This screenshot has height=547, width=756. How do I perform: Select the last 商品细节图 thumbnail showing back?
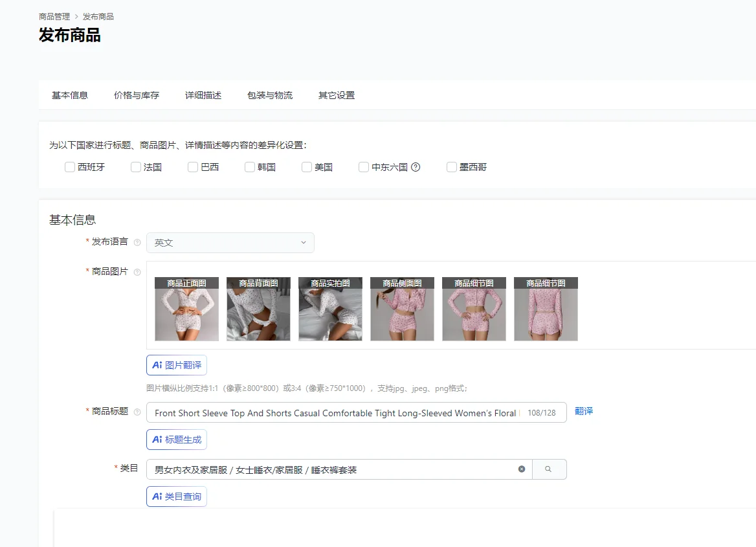click(x=546, y=309)
